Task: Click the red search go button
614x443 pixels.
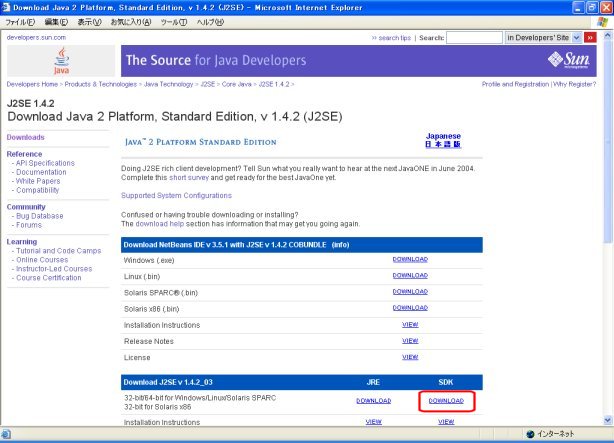Action: pos(588,37)
